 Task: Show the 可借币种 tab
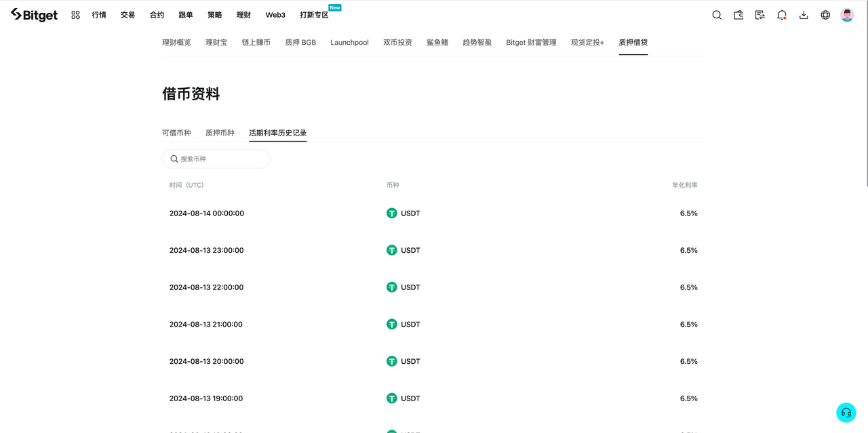[176, 133]
